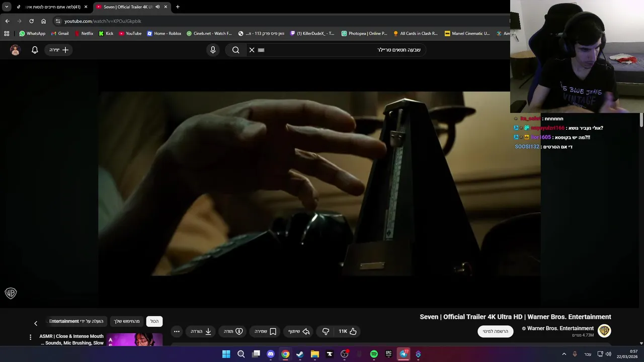Click the YouTube voice search microphone icon
Screen dimensions: 644x362
213,50
